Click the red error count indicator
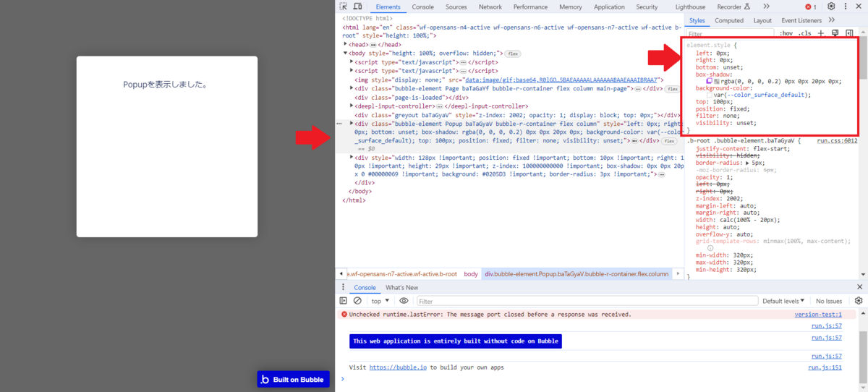Viewport: 868px width, 392px height. click(x=810, y=7)
